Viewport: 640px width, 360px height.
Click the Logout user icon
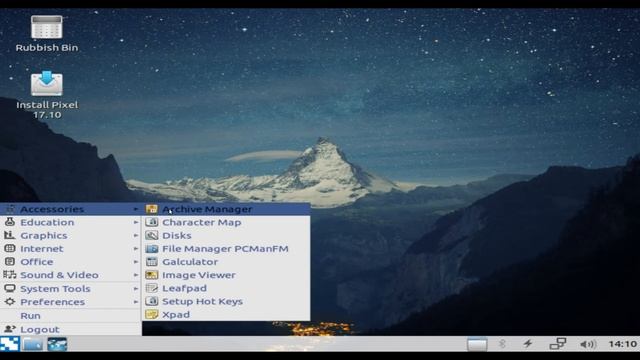(10, 329)
